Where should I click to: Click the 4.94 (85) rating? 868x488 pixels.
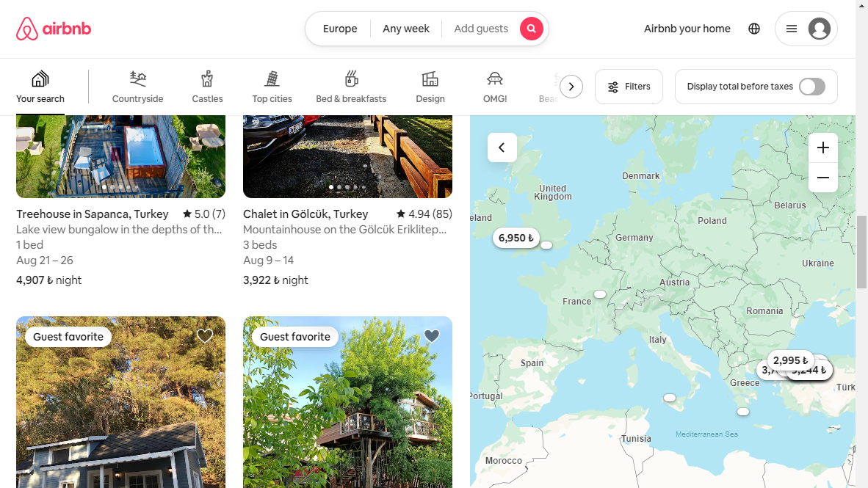point(424,214)
